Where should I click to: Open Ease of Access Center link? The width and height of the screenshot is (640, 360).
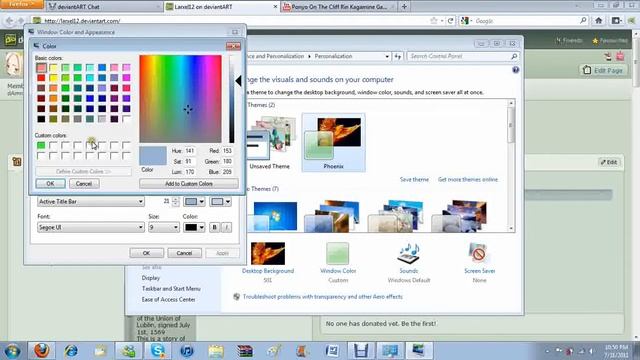168,300
